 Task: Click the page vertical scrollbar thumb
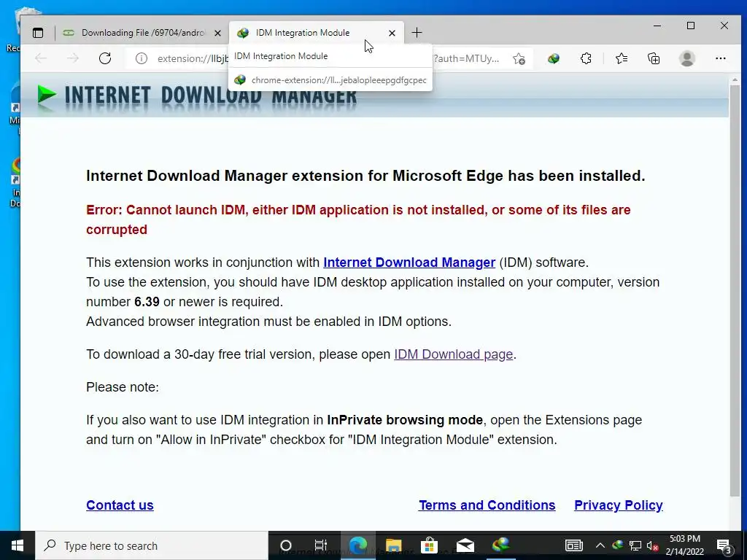(735, 290)
